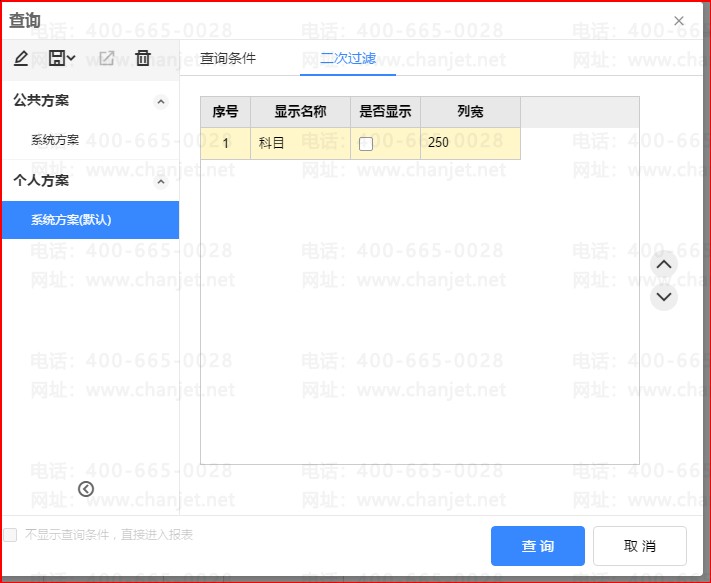
Task: Switch to the 查询条件 tab
Action: [228, 58]
